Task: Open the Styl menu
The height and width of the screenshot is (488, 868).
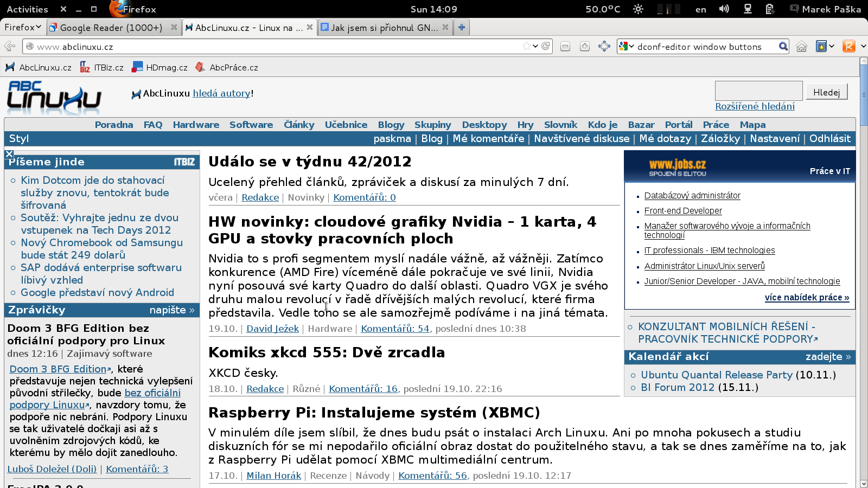Action: pyautogui.click(x=19, y=138)
